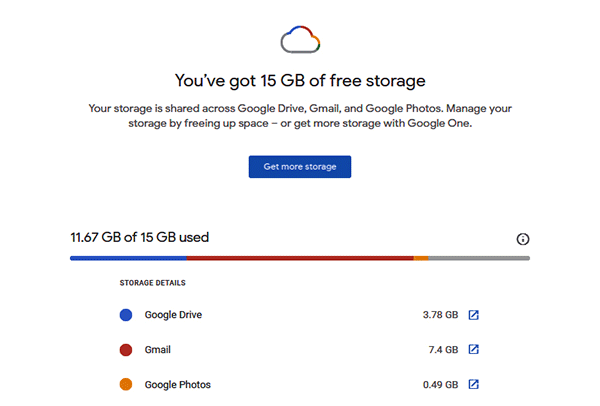Select the Gmail storage label
The image size is (600, 406).
point(158,350)
